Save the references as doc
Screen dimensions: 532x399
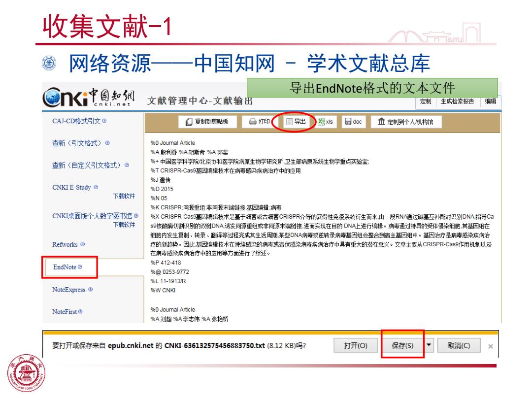click(x=353, y=122)
